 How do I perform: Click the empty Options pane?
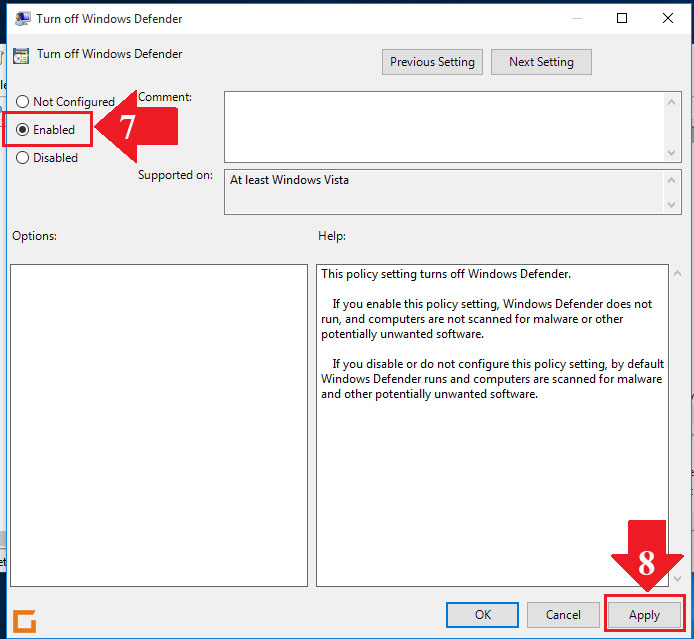pyautogui.click(x=159, y=425)
